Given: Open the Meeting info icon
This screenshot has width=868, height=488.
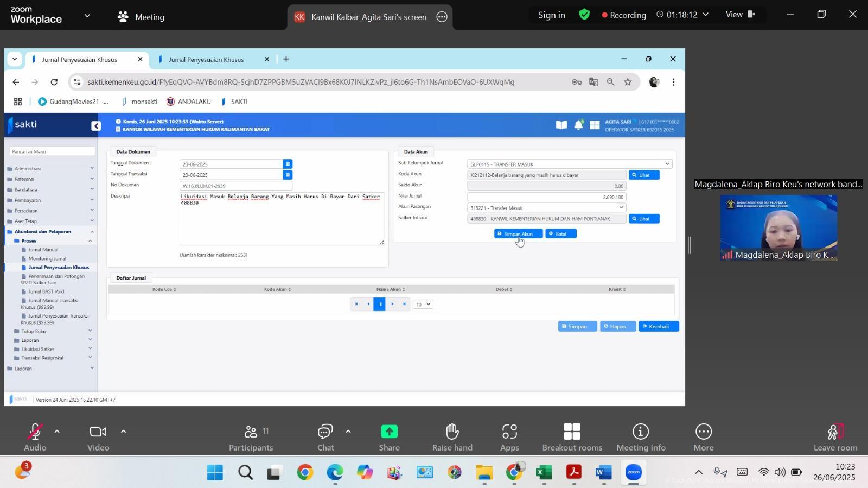Looking at the screenshot, I should click(641, 438).
